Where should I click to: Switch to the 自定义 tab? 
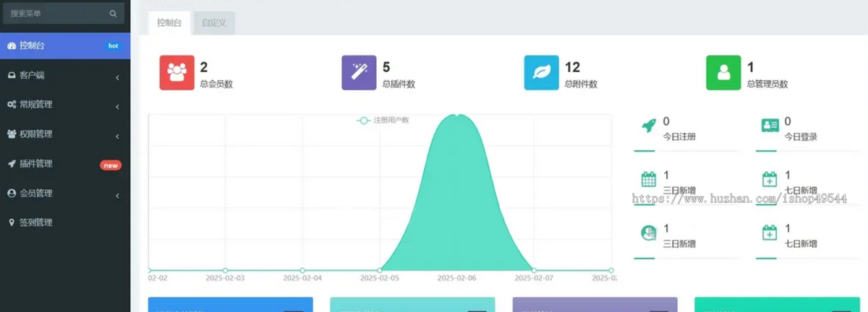pos(214,22)
